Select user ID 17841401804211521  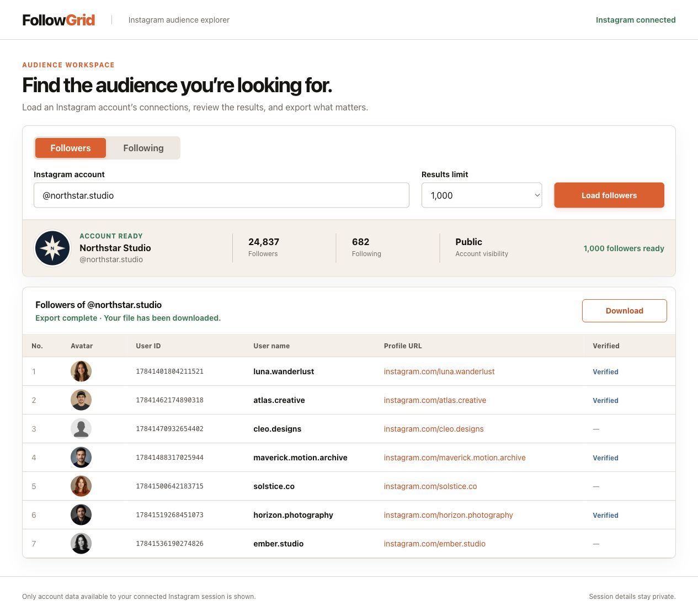(x=169, y=371)
